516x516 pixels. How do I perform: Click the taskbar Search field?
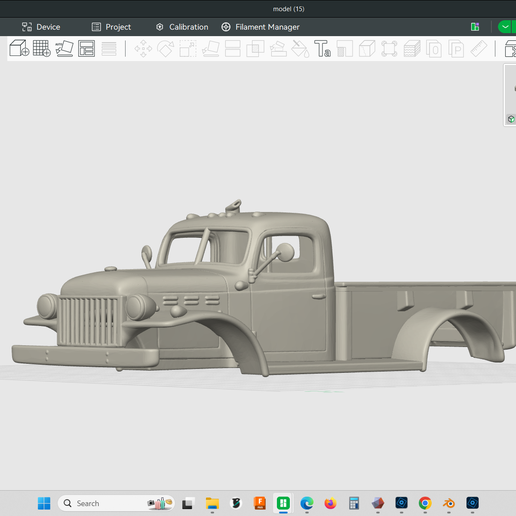116,503
